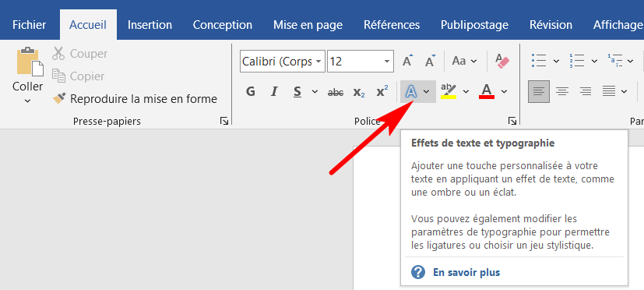This screenshot has height=290, width=644.
Task: Apply superscript x² formatting
Action: coord(382,92)
